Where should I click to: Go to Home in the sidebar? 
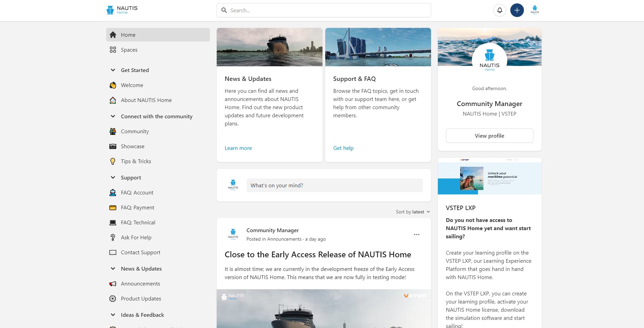[158, 35]
